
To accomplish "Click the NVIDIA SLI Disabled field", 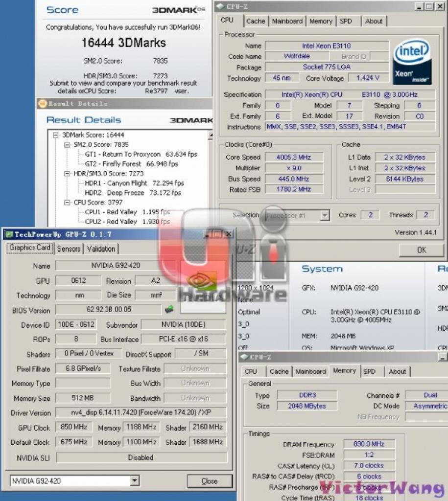I will (141, 457).
